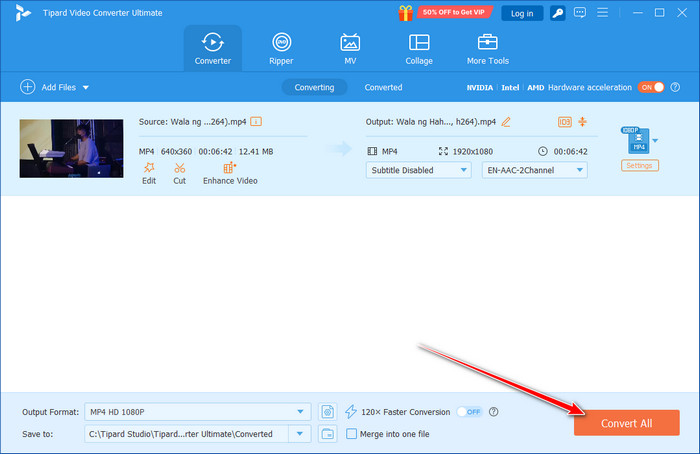Open More Tools toolbox

pyautogui.click(x=489, y=48)
